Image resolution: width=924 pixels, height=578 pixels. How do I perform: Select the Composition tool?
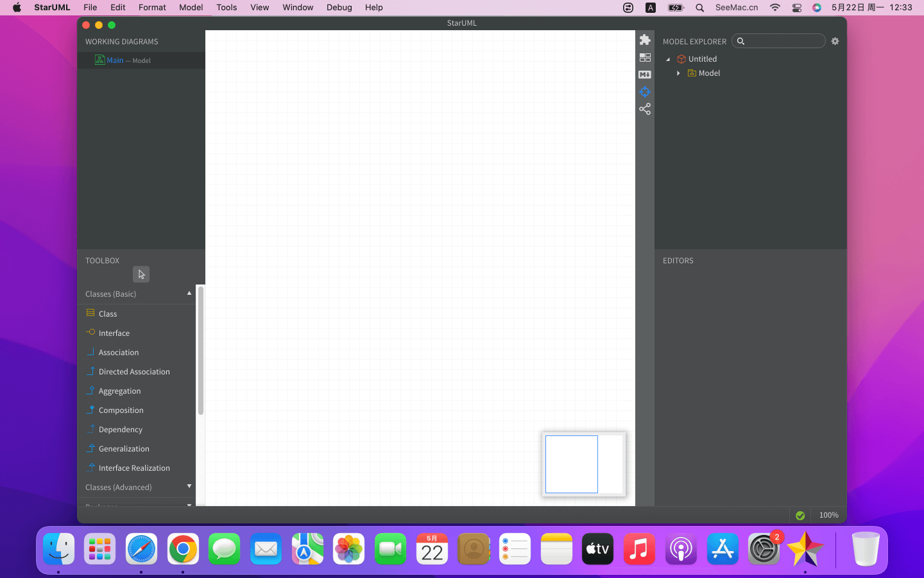click(x=136, y=410)
